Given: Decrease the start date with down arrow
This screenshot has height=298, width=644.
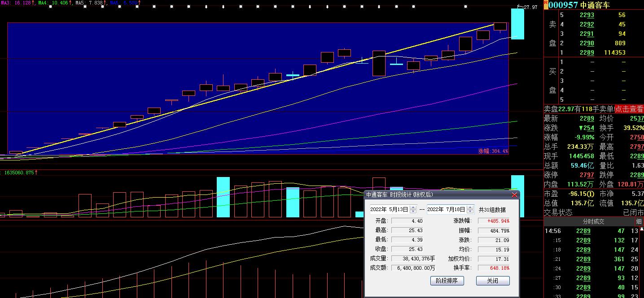Looking at the screenshot, I should [x=413, y=212].
